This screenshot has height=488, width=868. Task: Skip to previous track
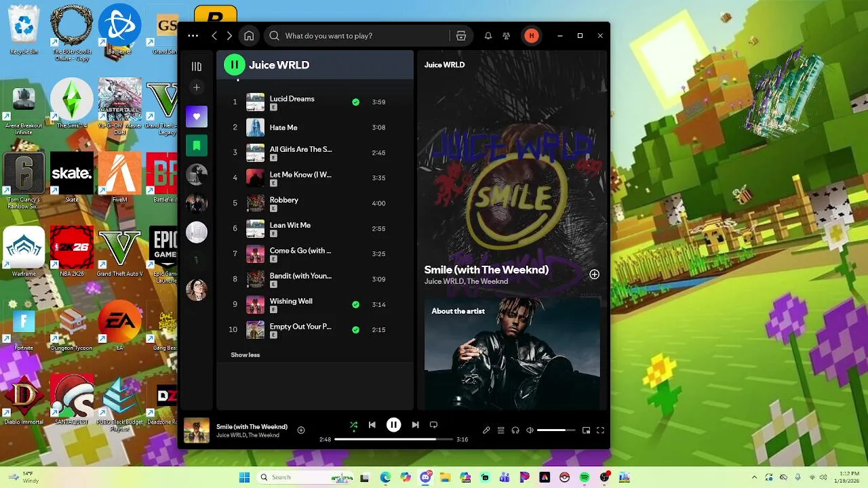(x=372, y=425)
